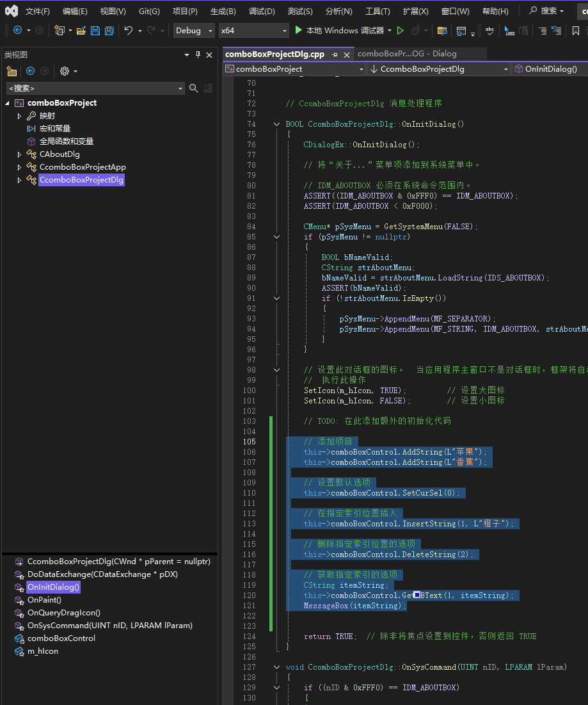Open the 调试(D) menu

tap(262, 11)
